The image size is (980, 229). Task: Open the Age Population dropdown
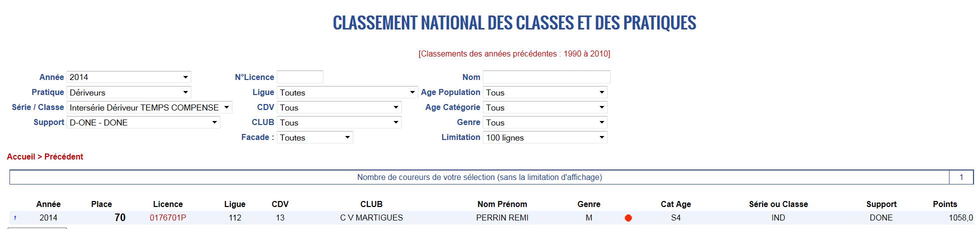pos(545,92)
